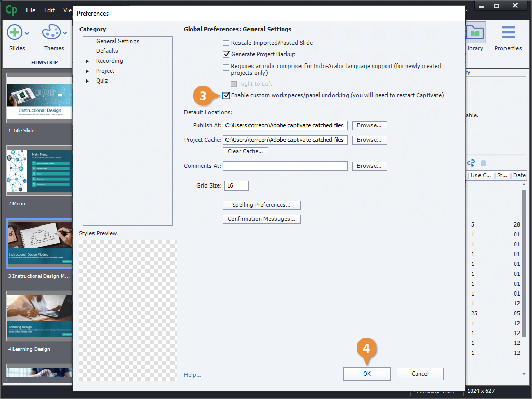
Task: Click library scrollbar up arrow
Action: click(x=524, y=184)
